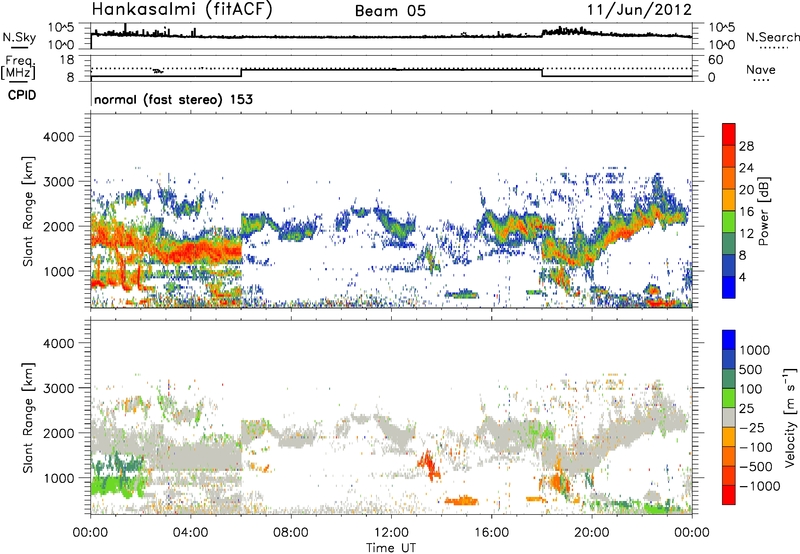Click the -100 label on Velocity colorbar
This screenshot has height=554, width=800.
[756, 447]
